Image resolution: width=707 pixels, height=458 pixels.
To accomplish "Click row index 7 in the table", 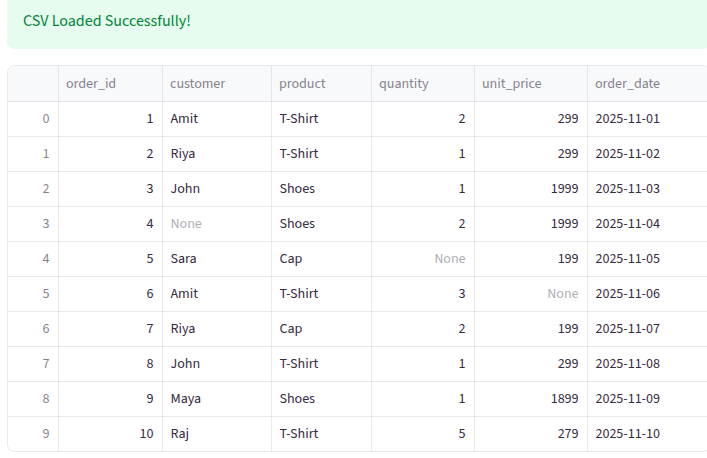I will (45, 364).
